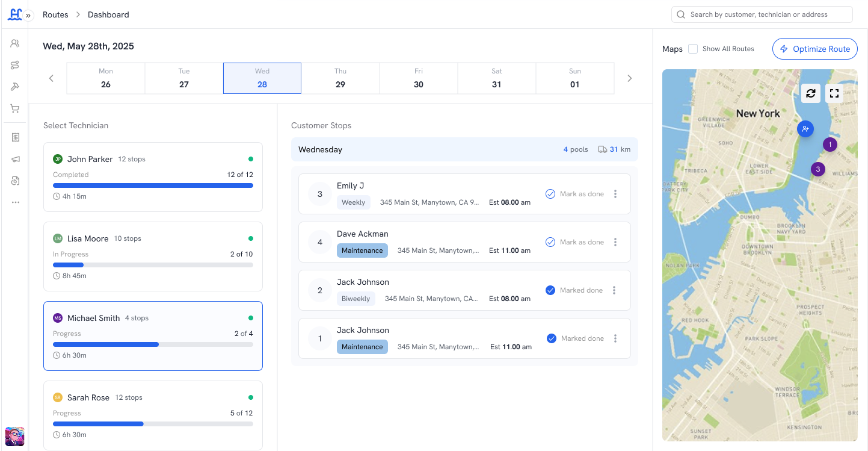Mark Dave Ackman stop as done
868x451 pixels.
tap(574, 242)
